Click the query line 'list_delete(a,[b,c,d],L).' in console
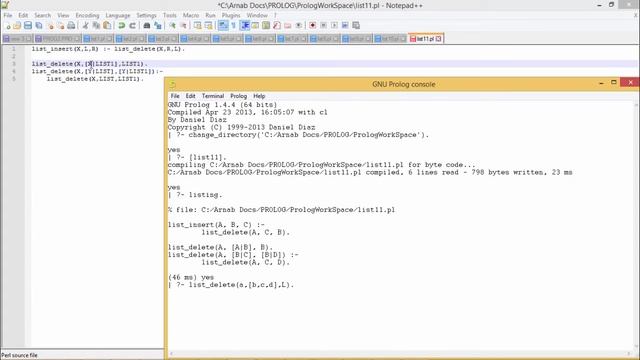 [x=231, y=285]
